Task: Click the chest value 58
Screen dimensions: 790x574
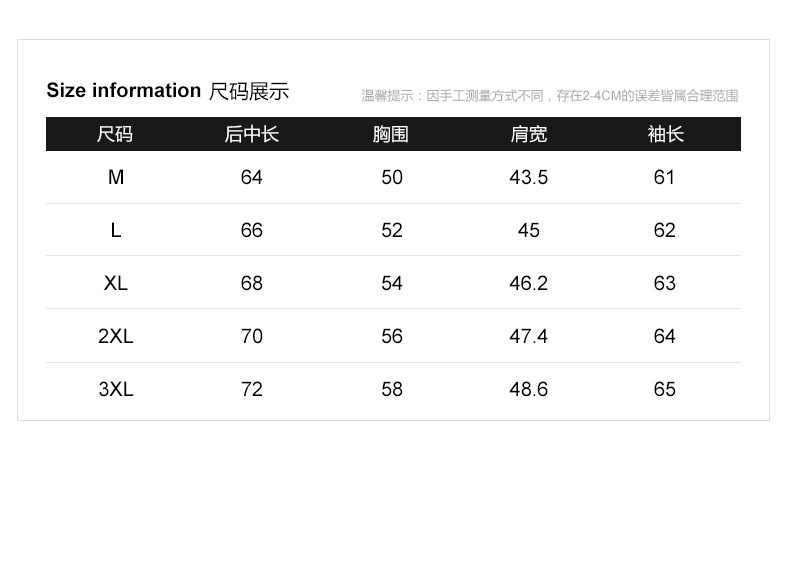Action: click(x=392, y=389)
